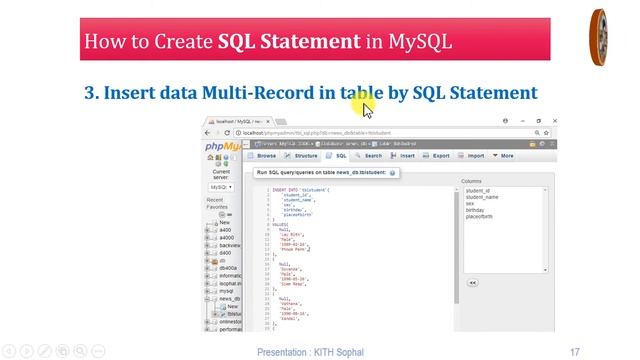This screenshot has height=360, width=640.
Task: Open the page settings gear icon in phpMyAdmin header
Action: pos(542,144)
